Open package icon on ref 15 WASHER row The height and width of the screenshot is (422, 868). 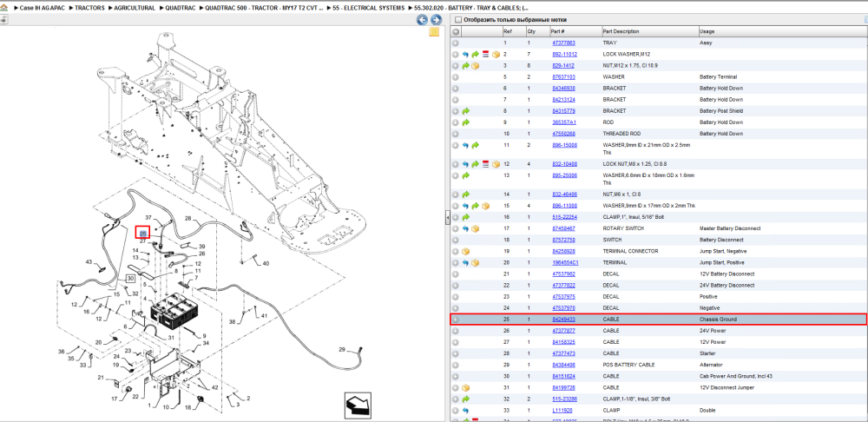[485, 206]
